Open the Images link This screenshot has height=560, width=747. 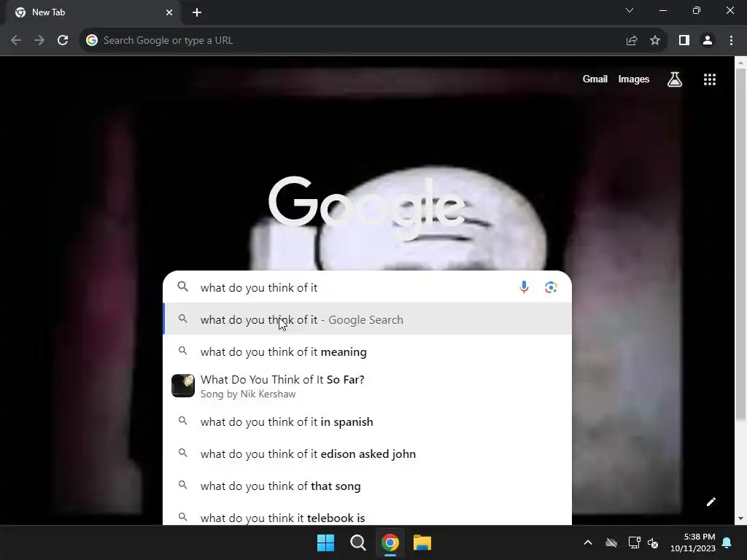click(634, 79)
